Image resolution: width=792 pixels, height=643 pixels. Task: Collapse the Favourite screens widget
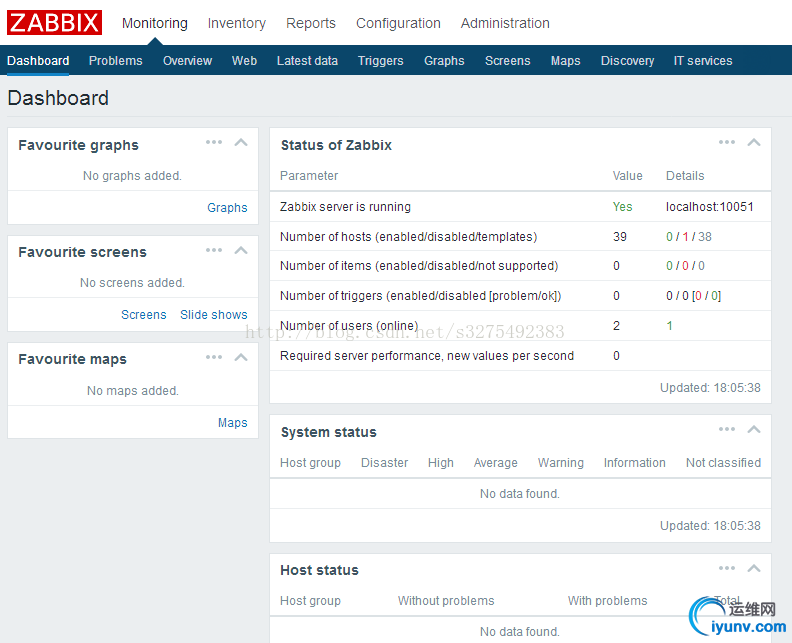[241, 251]
